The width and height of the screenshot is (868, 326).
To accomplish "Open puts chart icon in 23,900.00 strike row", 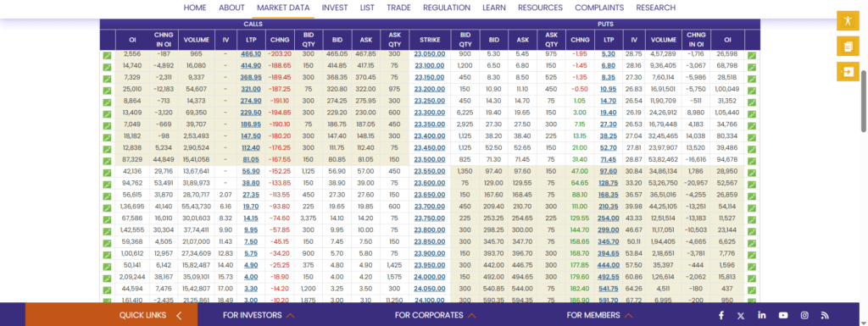I will pyautogui.click(x=752, y=254).
